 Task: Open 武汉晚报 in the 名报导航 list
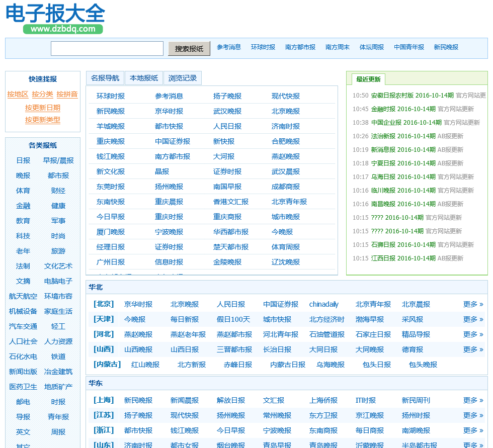tap(227, 111)
